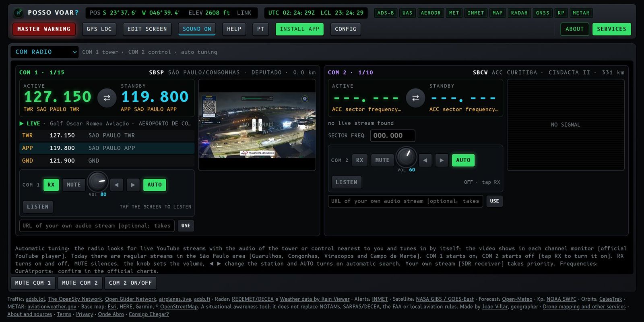This screenshot has width=644, height=322.
Task: Adjust the COM 2 volume knob
Action: (x=407, y=157)
